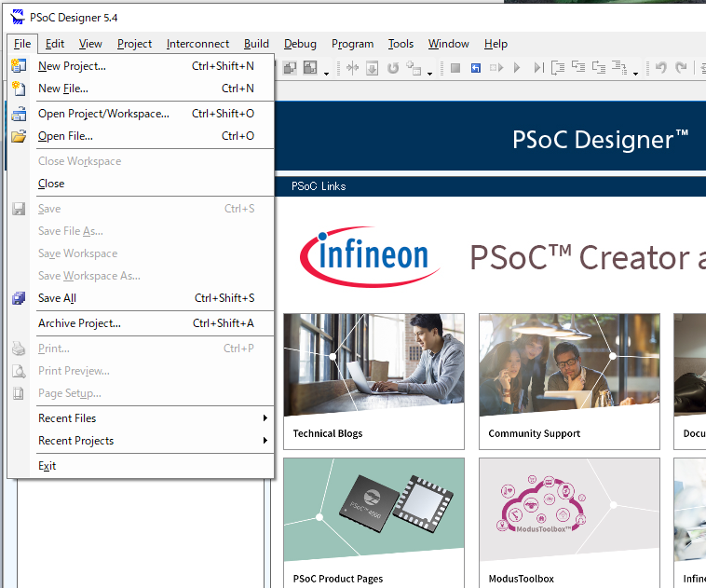Open the Window menu
This screenshot has width=706, height=588.
(448, 44)
